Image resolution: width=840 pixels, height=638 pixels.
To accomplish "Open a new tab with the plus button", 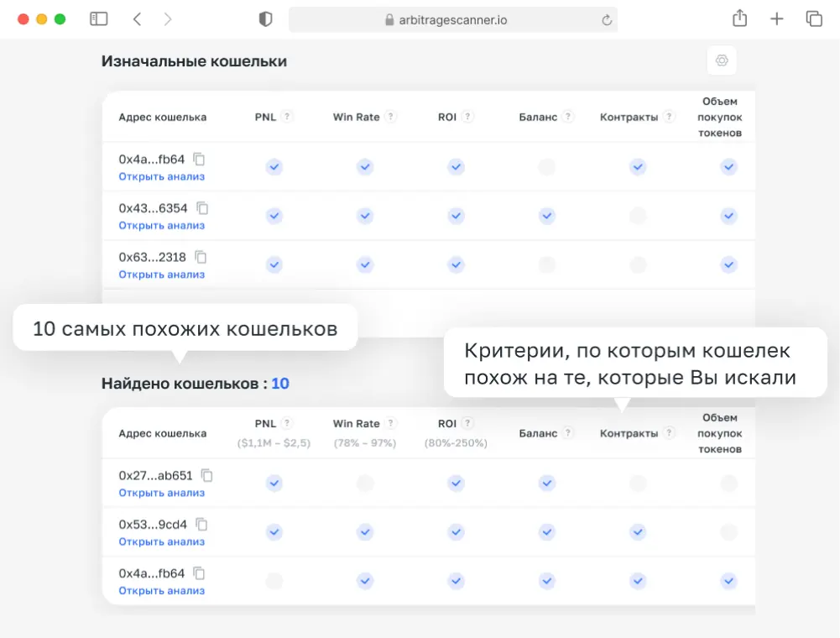I will click(776, 18).
